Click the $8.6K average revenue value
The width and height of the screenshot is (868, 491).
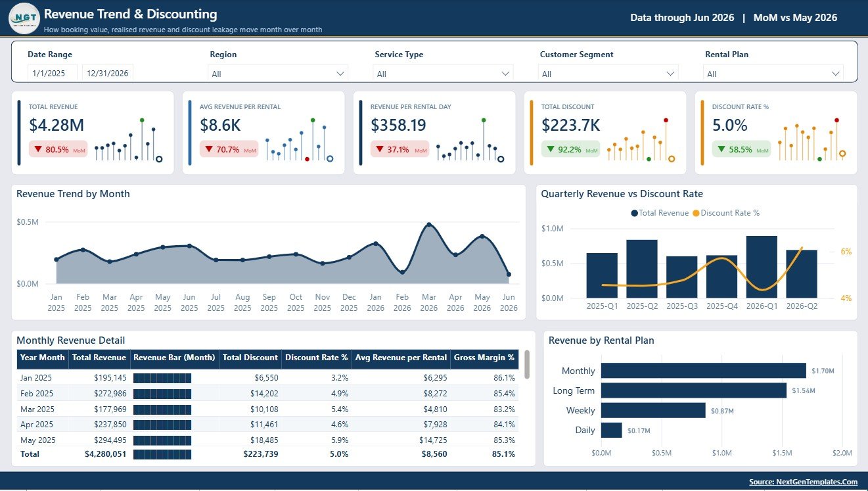click(221, 125)
